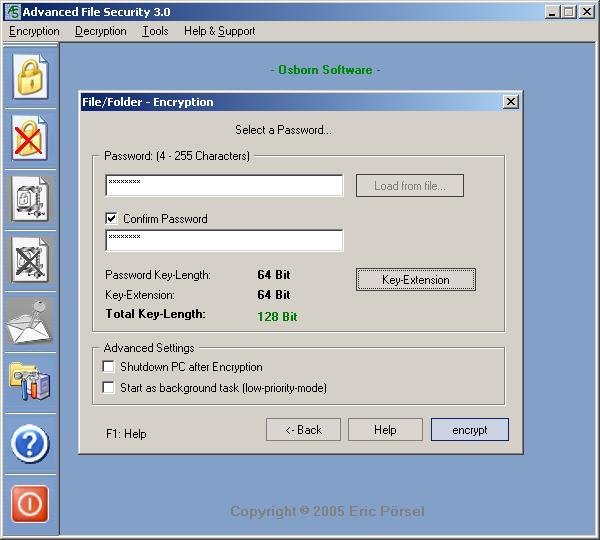Open the envelope with key email icon
This screenshot has width=600, height=540.
tap(29, 322)
